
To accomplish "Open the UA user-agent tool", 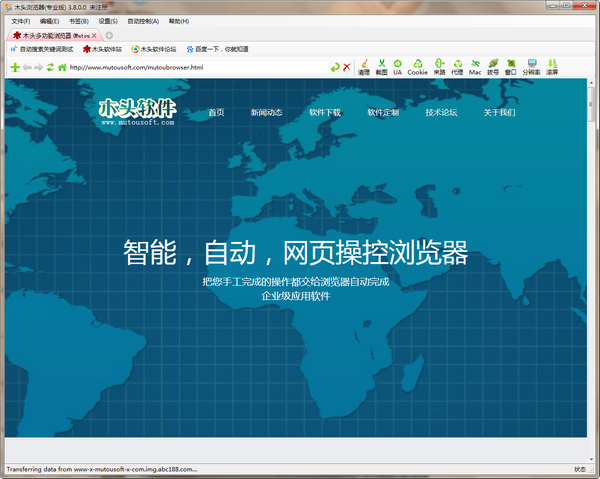I will point(397,66).
